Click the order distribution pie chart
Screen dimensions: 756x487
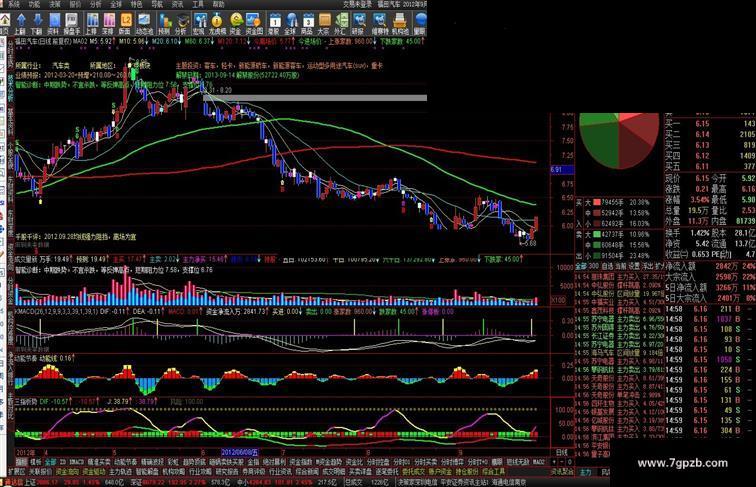619,139
